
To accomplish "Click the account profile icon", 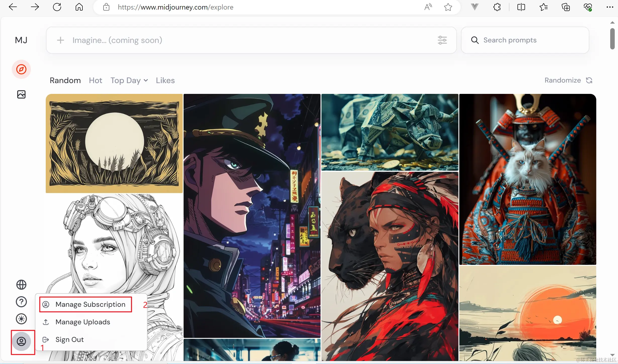I will 22,341.
